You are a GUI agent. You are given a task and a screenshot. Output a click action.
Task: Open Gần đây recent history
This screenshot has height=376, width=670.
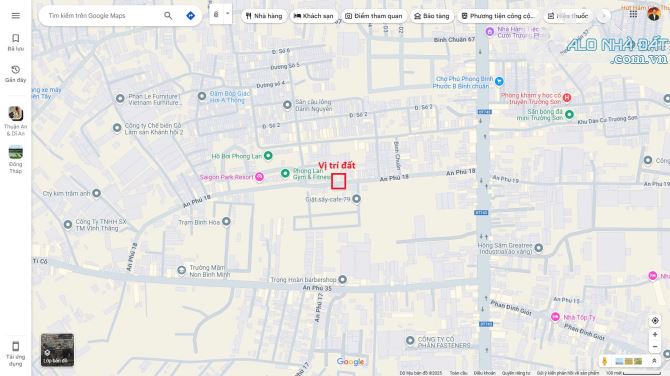(x=15, y=74)
